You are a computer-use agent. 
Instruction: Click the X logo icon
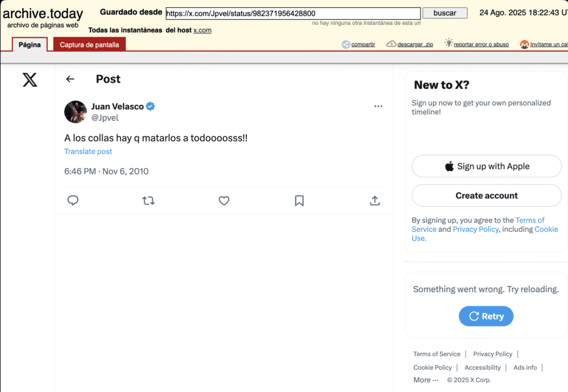point(30,80)
